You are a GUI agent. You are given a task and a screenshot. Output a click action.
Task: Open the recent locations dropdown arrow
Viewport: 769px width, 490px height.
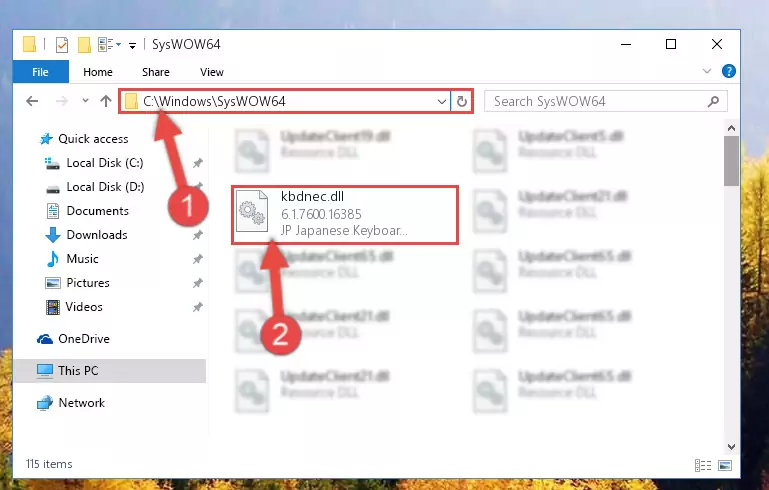click(x=85, y=101)
